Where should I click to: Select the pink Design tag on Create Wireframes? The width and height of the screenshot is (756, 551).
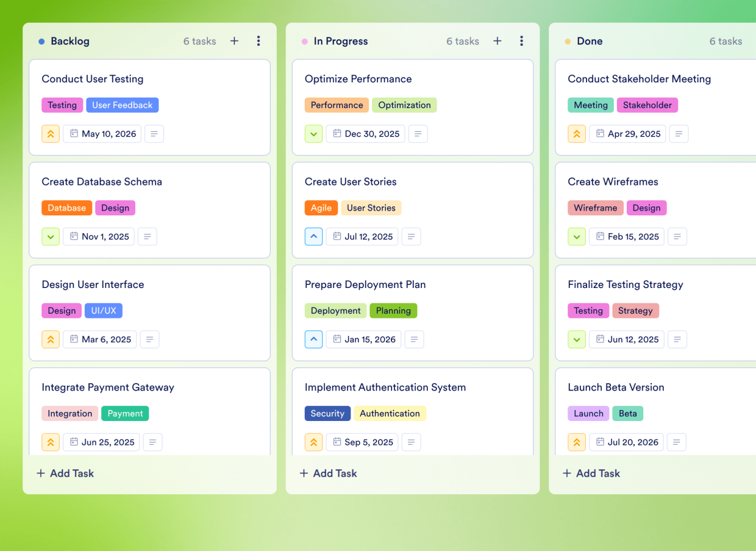click(646, 207)
